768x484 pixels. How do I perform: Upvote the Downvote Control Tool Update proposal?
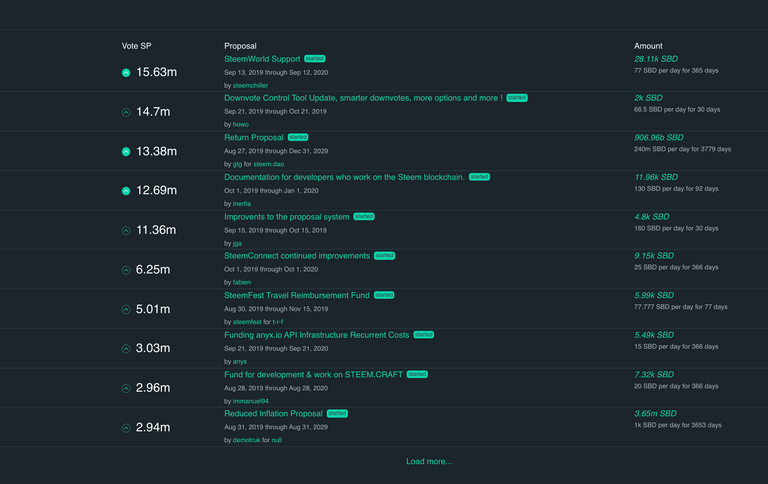[126, 112]
